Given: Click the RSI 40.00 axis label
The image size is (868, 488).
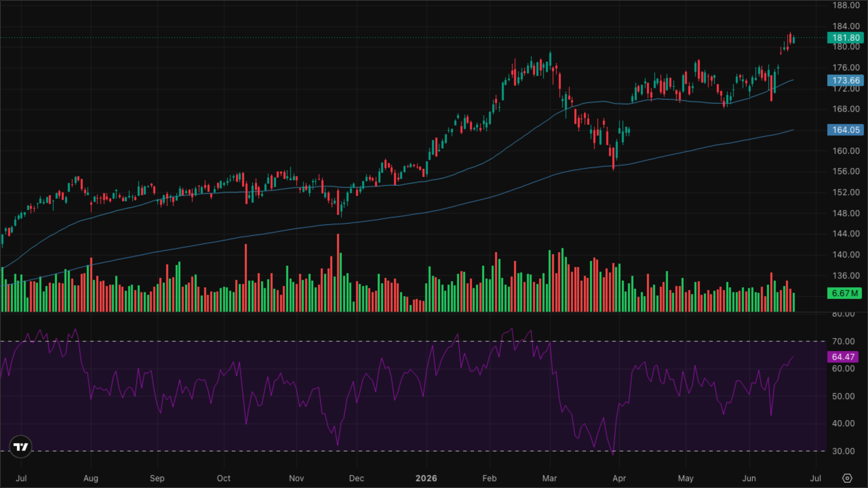Looking at the screenshot, I should coord(843,423).
